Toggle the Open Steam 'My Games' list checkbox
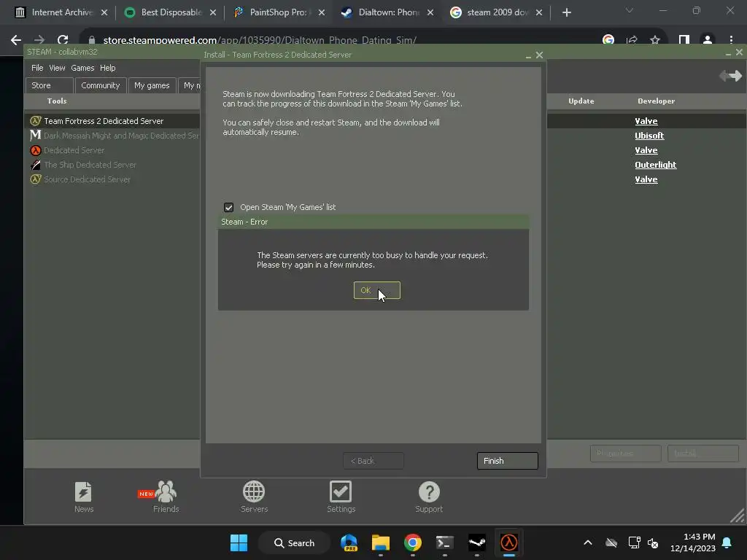Viewport: 747px width, 560px height. [228, 207]
